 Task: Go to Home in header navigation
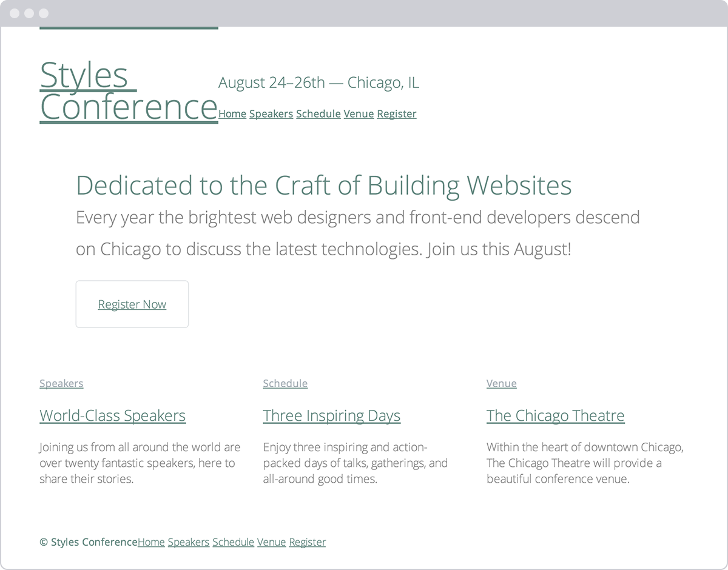coord(232,114)
